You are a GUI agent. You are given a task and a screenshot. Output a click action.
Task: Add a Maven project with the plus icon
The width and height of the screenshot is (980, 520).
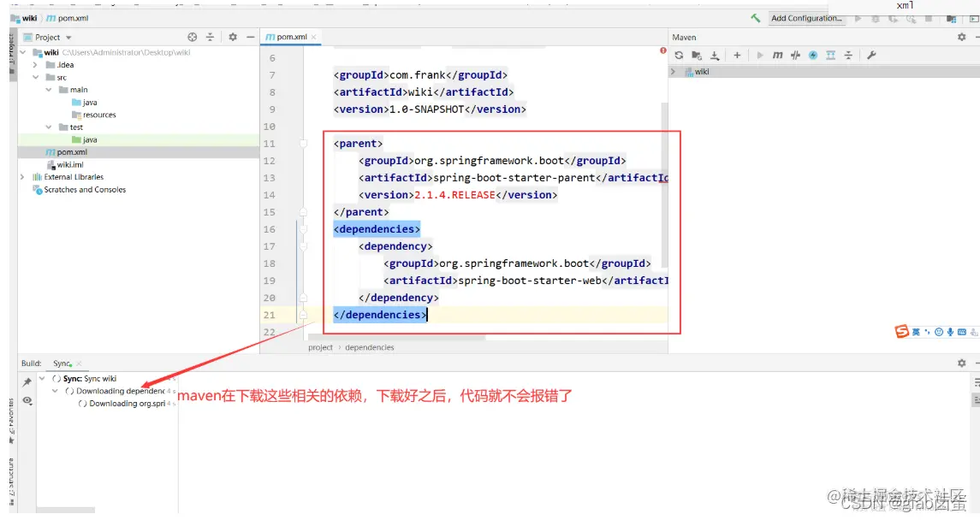coord(737,55)
